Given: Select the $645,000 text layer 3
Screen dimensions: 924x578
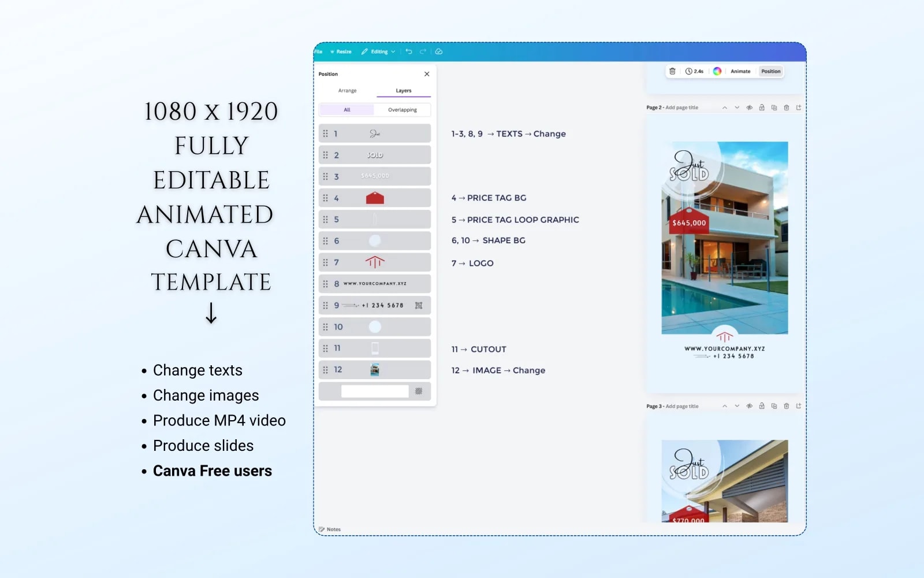Looking at the screenshot, I should (375, 176).
